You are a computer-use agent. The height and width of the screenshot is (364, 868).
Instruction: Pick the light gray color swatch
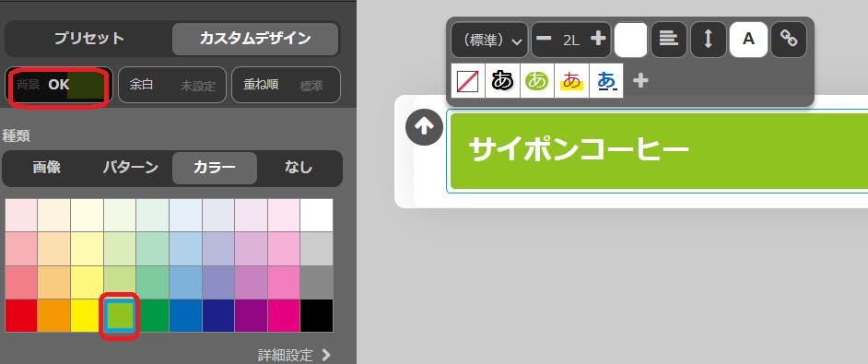click(317, 249)
